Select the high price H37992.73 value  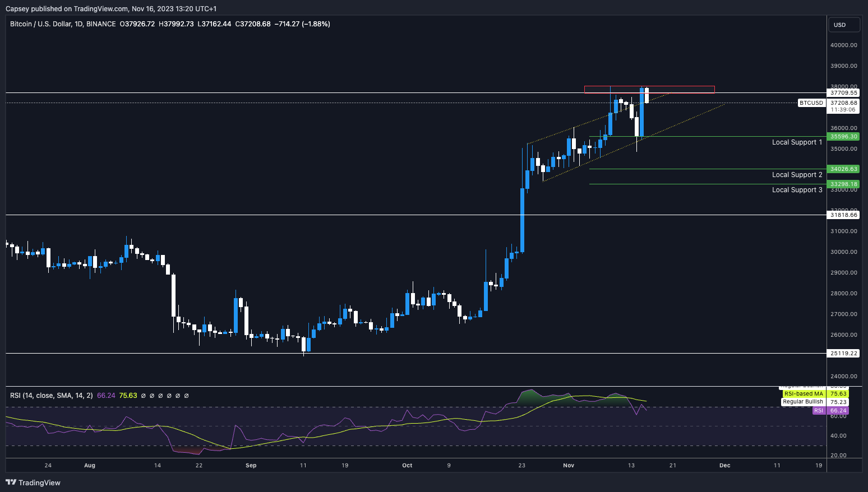click(176, 24)
